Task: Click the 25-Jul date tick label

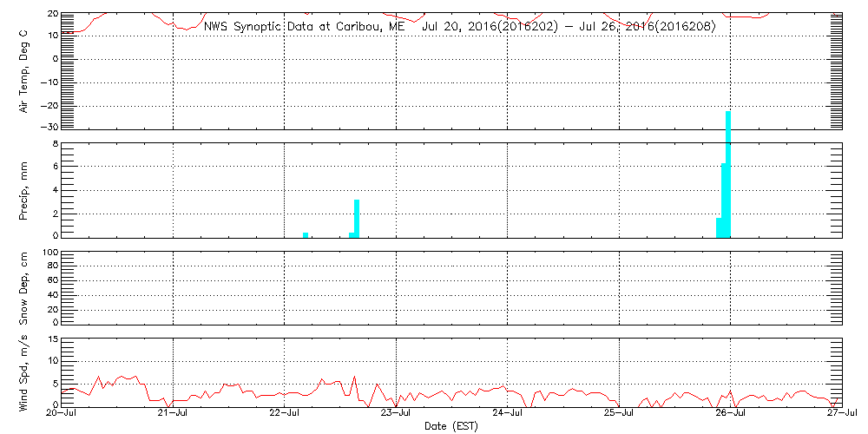Action: pos(618,414)
